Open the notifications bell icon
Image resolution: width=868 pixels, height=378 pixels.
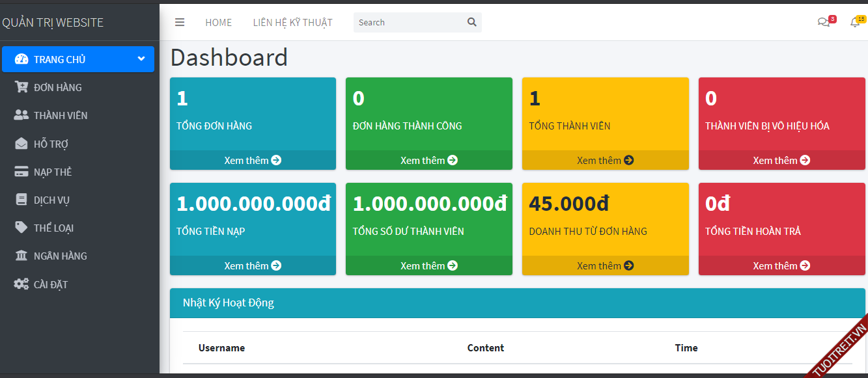click(855, 22)
